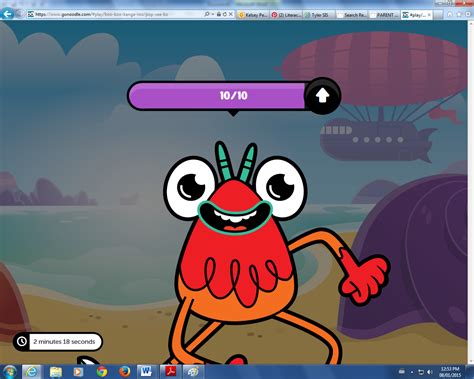Click the '2 minutes 18 seconds' timer text
This screenshot has width=474, height=379.
click(x=64, y=342)
